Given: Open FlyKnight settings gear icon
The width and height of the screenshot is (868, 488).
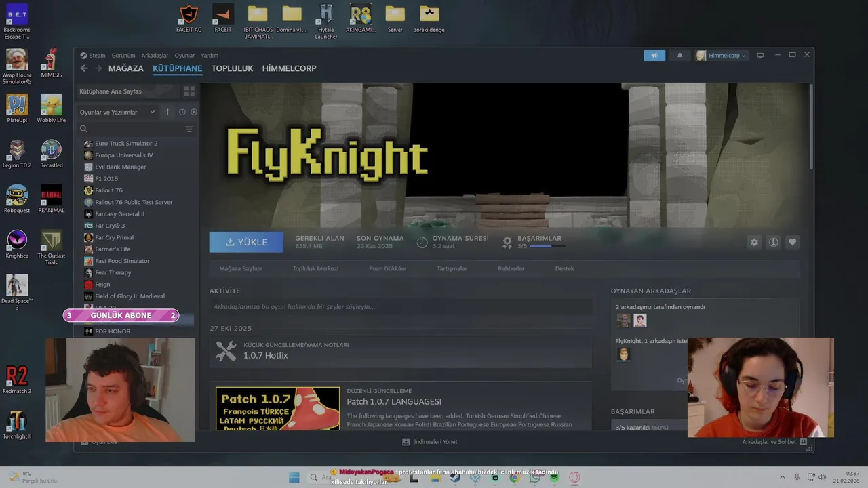Looking at the screenshot, I should [754, 242].
